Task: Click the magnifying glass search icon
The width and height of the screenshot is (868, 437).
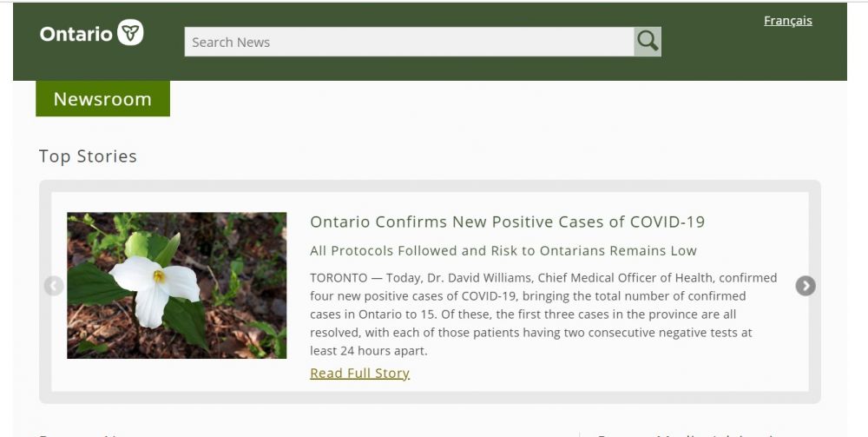Action: point(648,42)
